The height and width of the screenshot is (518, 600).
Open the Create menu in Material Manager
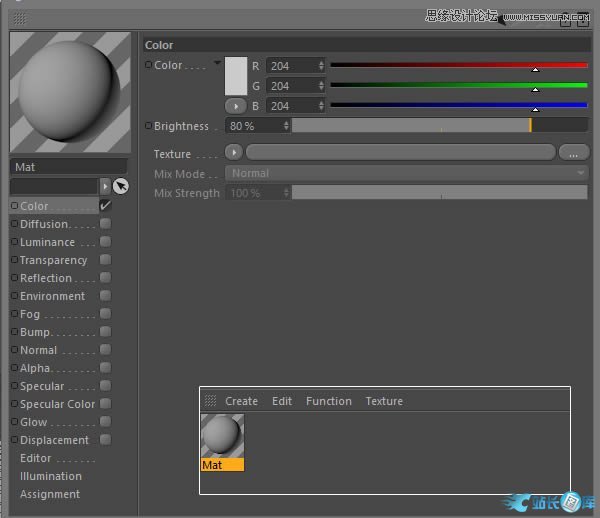click(x=241, y=401)
